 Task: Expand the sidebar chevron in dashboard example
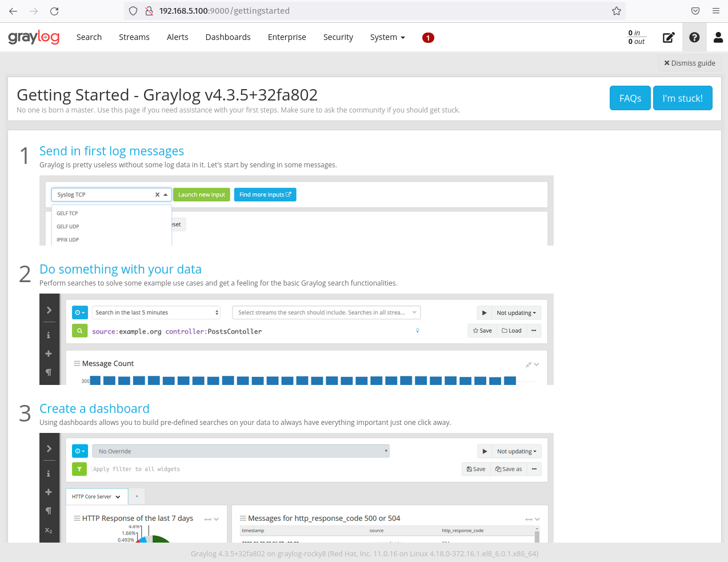click(x=49, y=448)
